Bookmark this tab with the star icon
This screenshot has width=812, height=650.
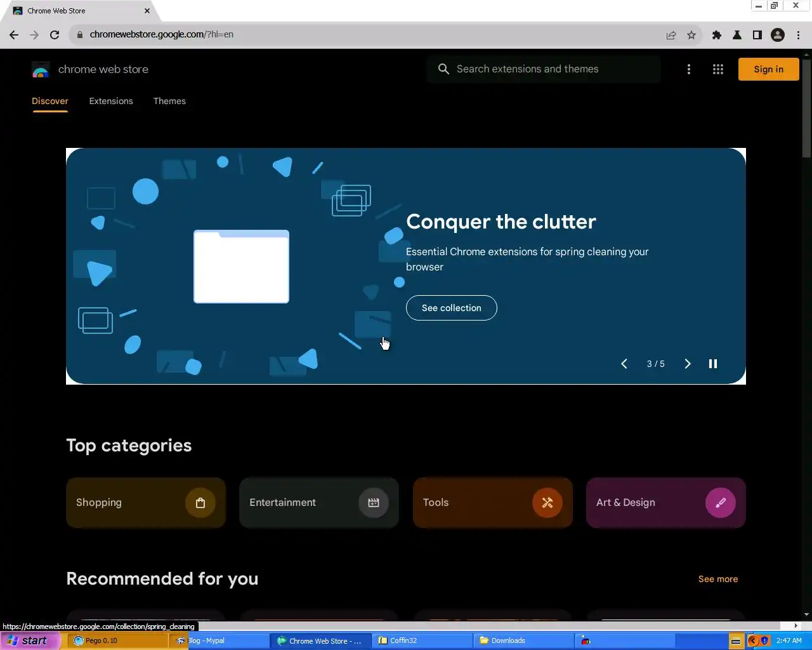coord(691,35)
